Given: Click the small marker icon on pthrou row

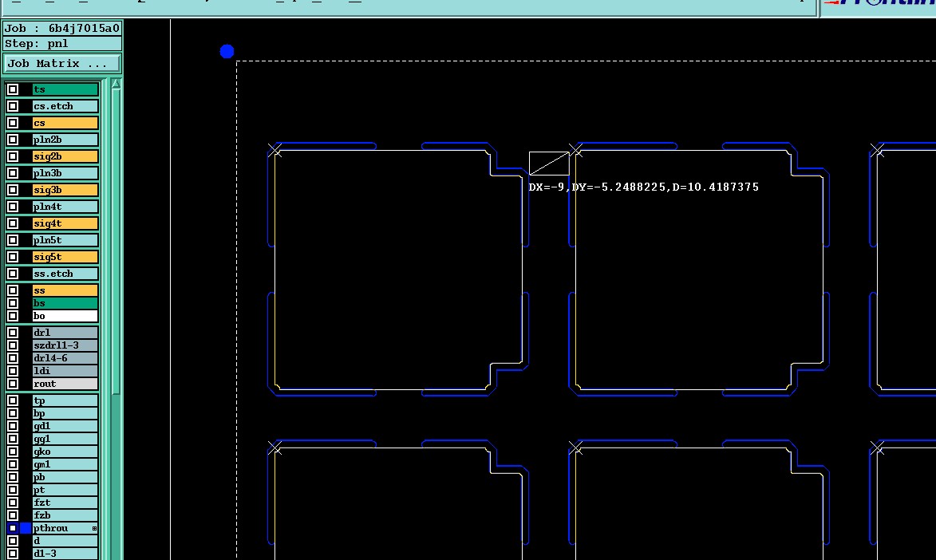Looking at the screenshot, I should click(94, 528).
